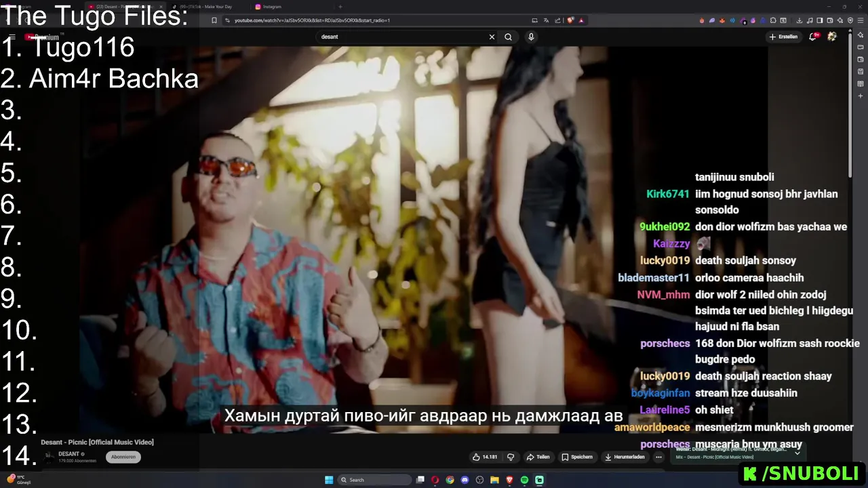Switch to the TikTok - Make Your Day tab
The image size is (868, 488).
208,7
